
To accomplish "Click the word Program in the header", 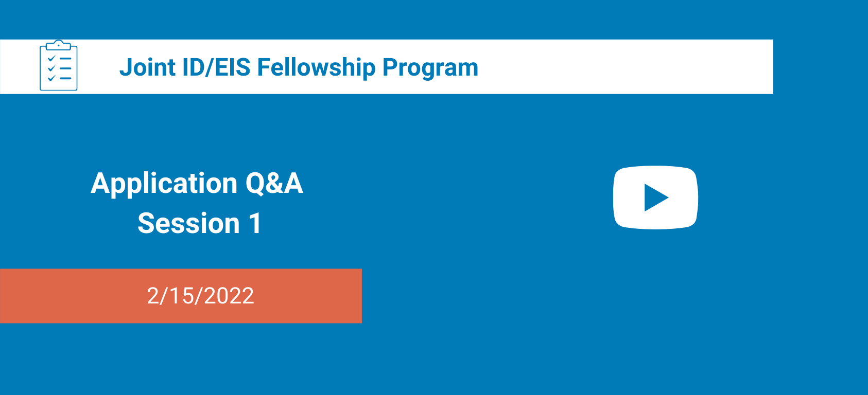I will click(430, 67).
